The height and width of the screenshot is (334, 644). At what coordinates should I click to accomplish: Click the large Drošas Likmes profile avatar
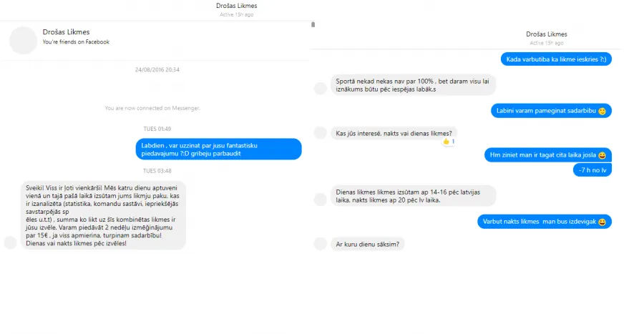click(x=23, y=41)
